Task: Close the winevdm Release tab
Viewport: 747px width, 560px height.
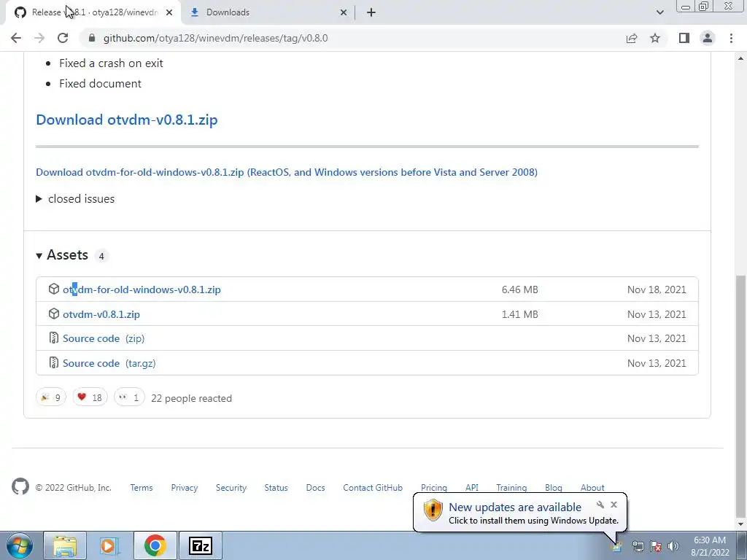Action: 169,13
